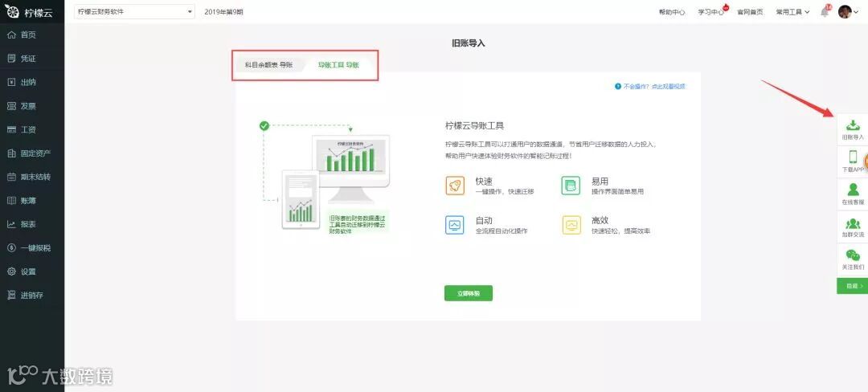The width and height of the screenshot is (868, 392).
Task: Click the 易用 feature icon
Action: coord(571,186)
